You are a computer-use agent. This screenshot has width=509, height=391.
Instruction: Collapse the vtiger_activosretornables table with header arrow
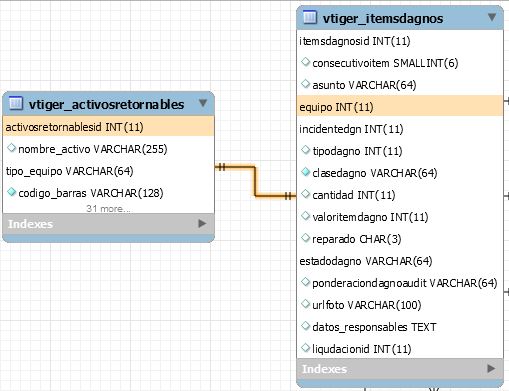click(203, 103)
